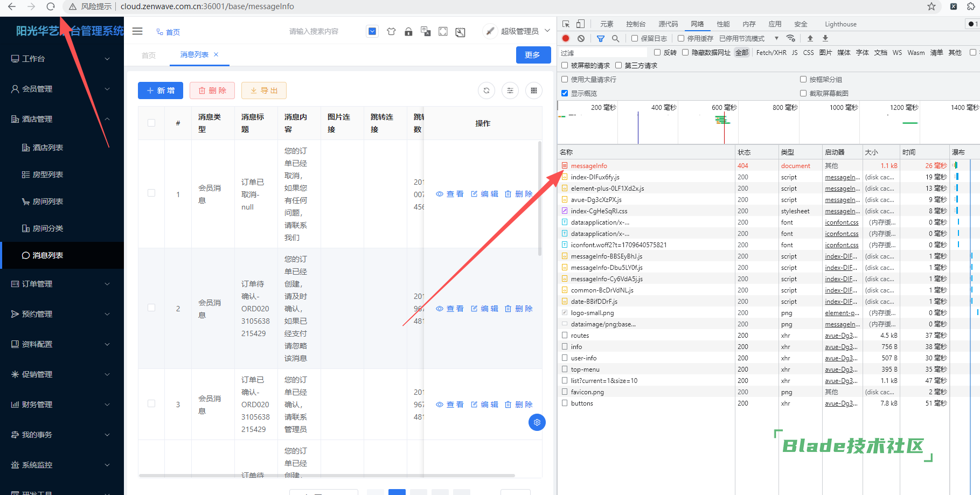Image resolution: width=980 pixels, height=495 pixels.
Task: Click the browser page reload icon
Action: pyautogui.click(x=50, y=6)
